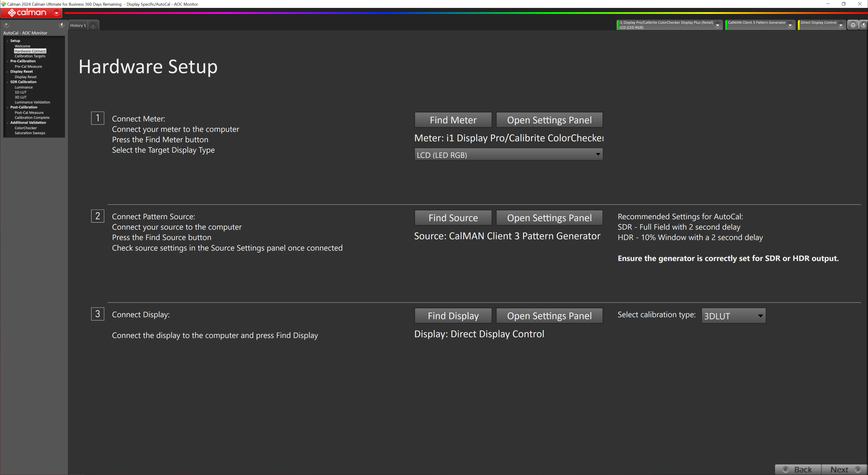Collapse the workflow sidebar with arrow icon
Viewport: 868px width, 475px height.
(61, 25)
